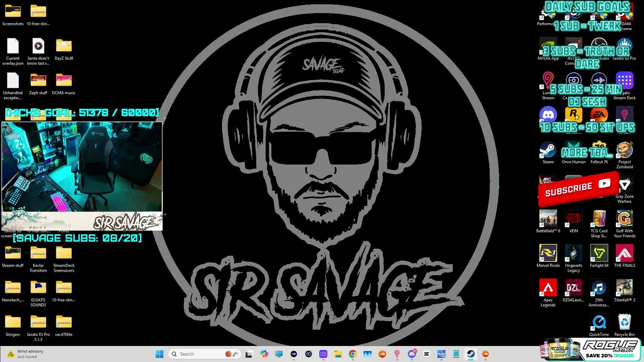Screen dimensions: 644x362
Task: Select the Apex Legends shortcut
Action: tap(548, 294)
